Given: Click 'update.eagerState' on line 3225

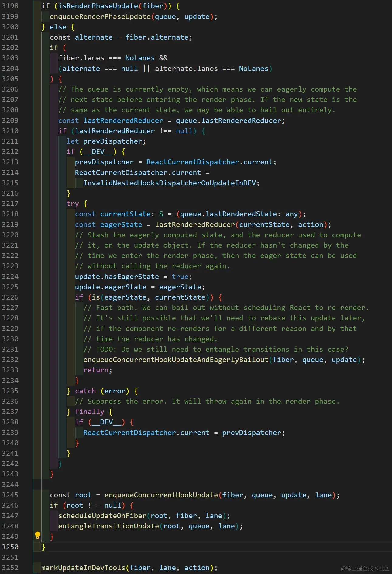Looking at the screenshot, I should [x=111, y=287].
